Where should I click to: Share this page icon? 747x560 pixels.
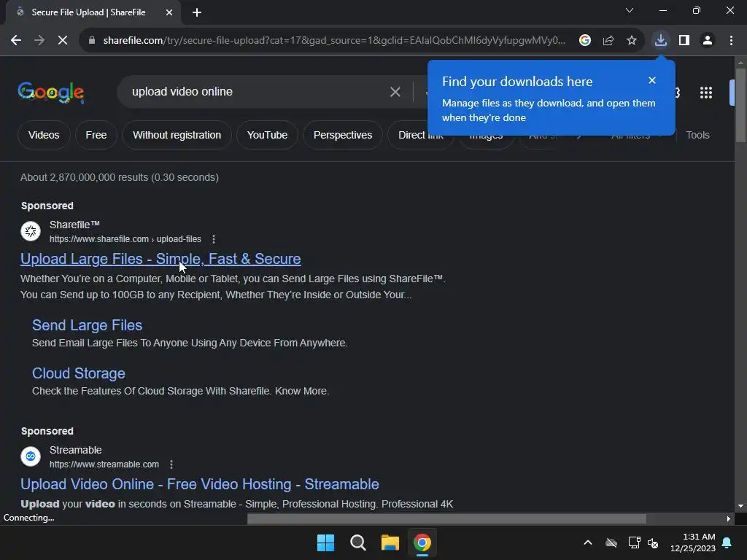[608, 41]
